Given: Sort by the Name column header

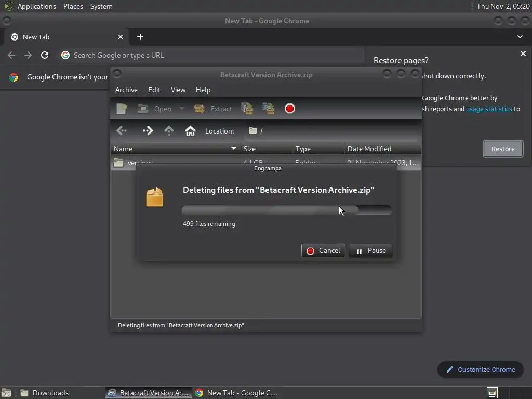Looking at the screenshot, I should tap(176, 149).
